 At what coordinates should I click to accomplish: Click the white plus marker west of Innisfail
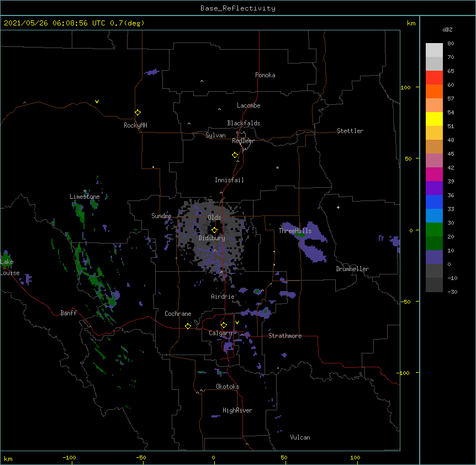click(154, 167)
